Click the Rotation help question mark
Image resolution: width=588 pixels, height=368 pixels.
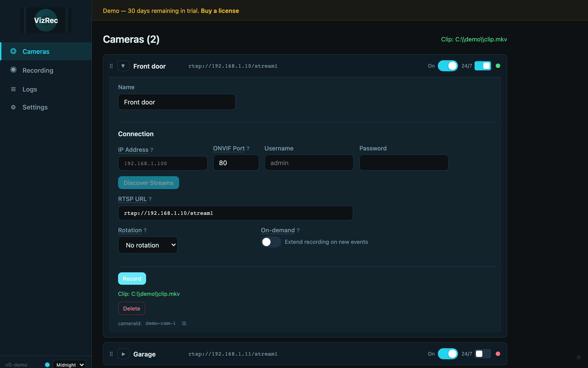click(145, 230)
